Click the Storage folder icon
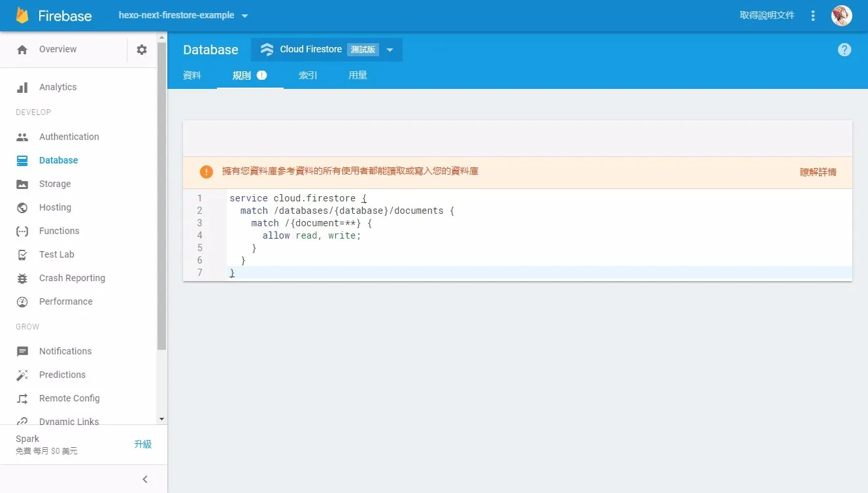This screenshot has height=493, width=868. (x=22, y=184)
